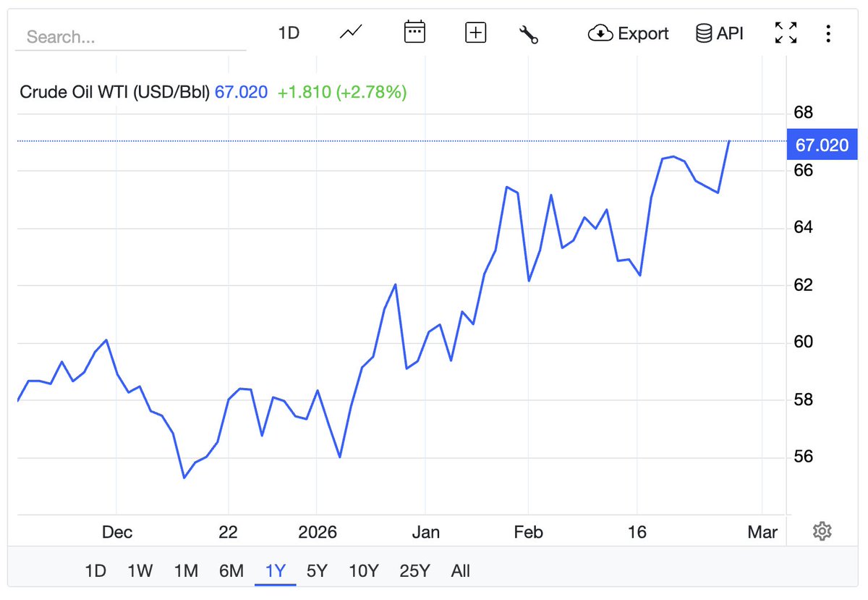The width and height of the screenshot is (868, 600).
Task: Select the All range tab
Action: point(461,571)
